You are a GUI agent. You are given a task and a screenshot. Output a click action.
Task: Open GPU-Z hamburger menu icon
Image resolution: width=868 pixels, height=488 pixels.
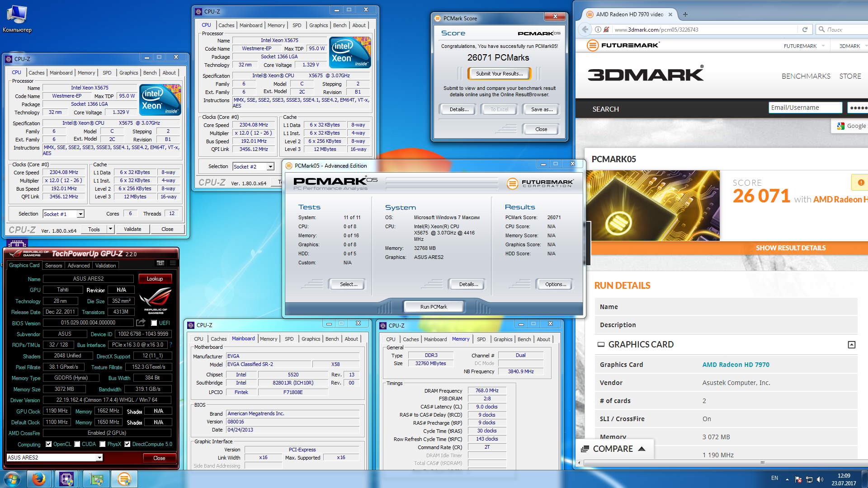[172, 263]
